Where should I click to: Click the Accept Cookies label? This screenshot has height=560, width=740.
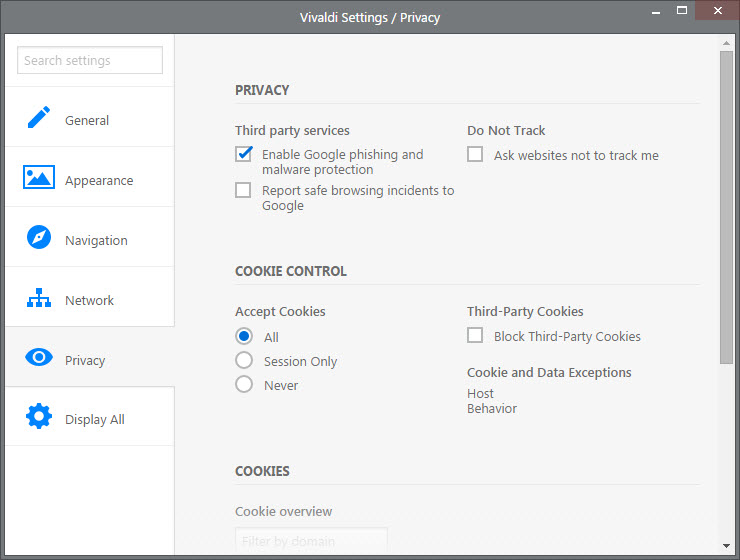[x=280, y=311]
